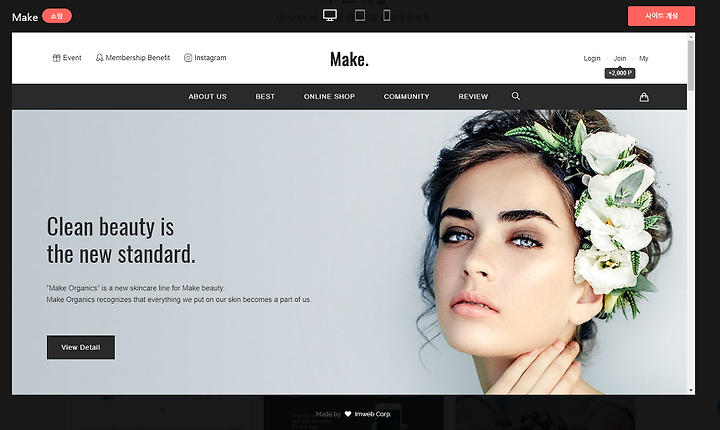Image resolution: width=720 pixels, height=430 pixels.
Task: Click the Make. site logo
Action: (349, 59)
